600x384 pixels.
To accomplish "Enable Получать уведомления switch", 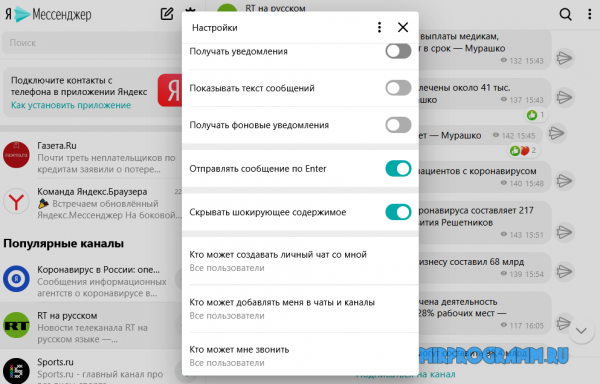I will (x=398, y=51).
